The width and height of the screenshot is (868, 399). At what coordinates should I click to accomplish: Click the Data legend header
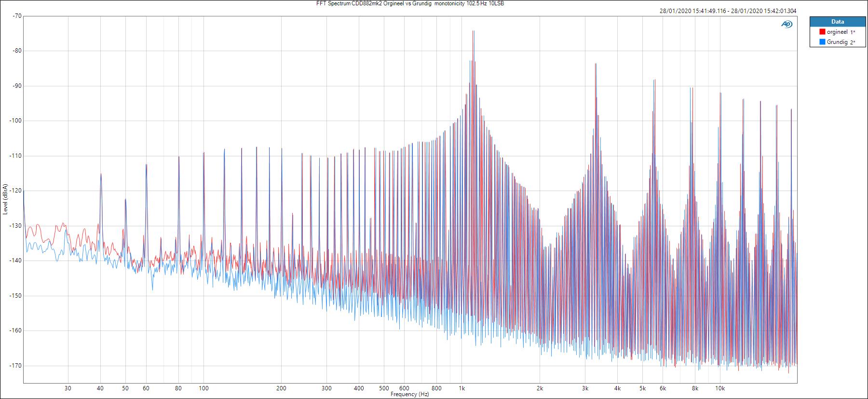(x=838, y=22)
